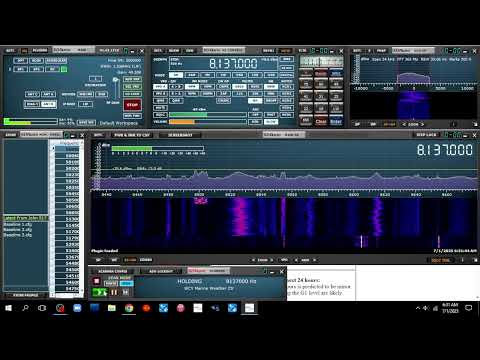Screen dimensions: 480x360
Task: Start scanning with the green arrow button
Action: [x=100, y=292]
